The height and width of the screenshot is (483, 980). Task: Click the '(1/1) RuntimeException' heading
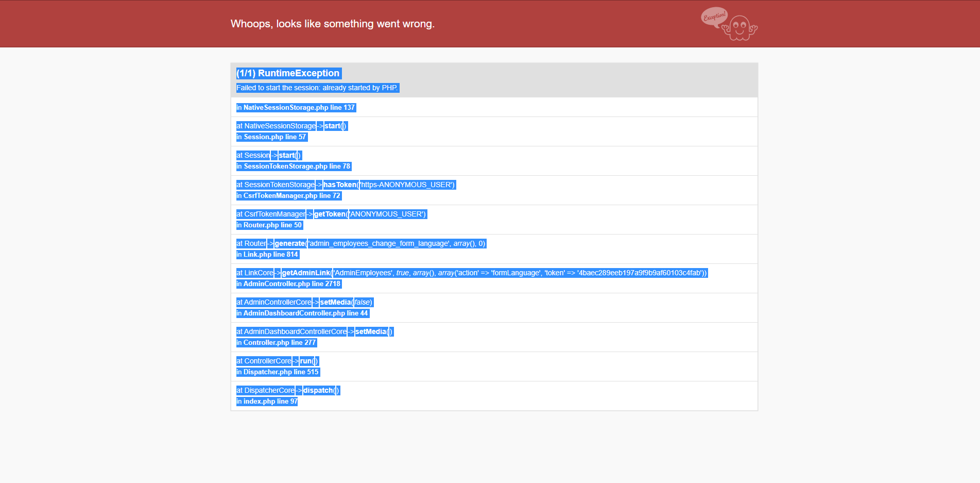(x=288, y=73)
